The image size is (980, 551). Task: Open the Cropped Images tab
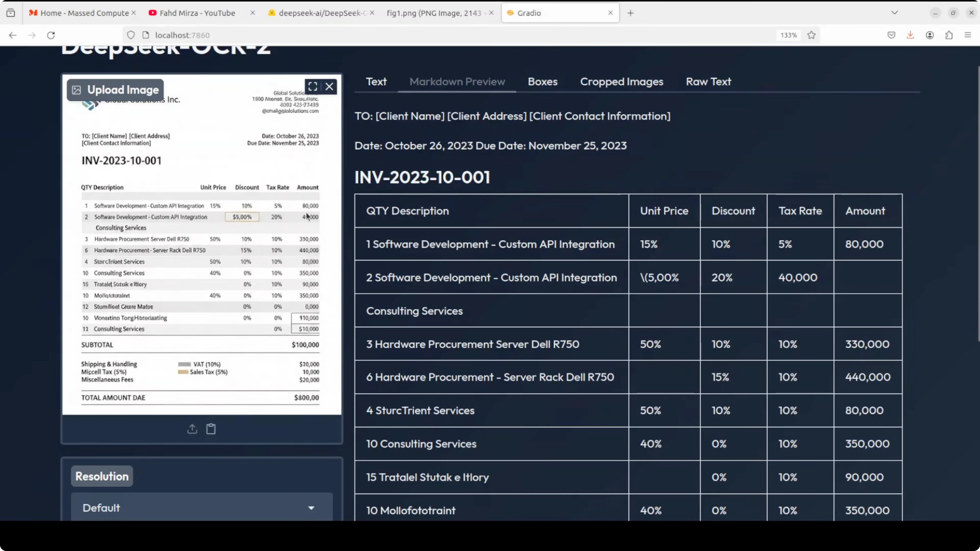click(622, 82)
